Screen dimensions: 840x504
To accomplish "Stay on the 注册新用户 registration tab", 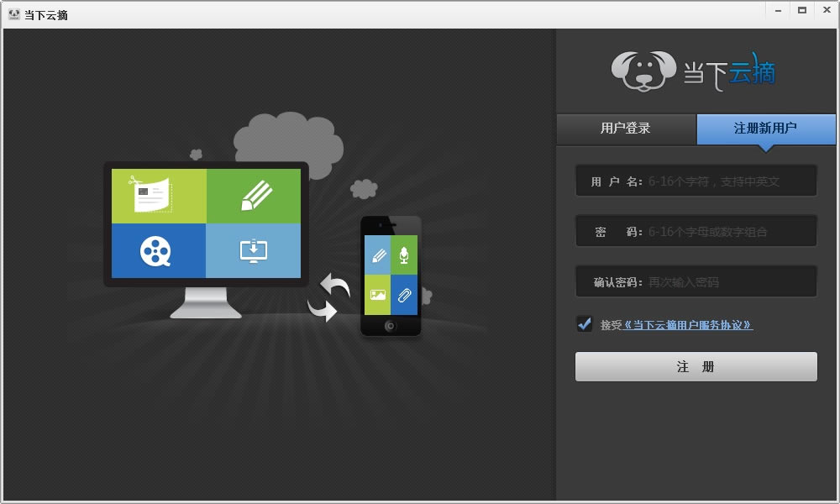I will pyautogui.click(x=764, y=129).
